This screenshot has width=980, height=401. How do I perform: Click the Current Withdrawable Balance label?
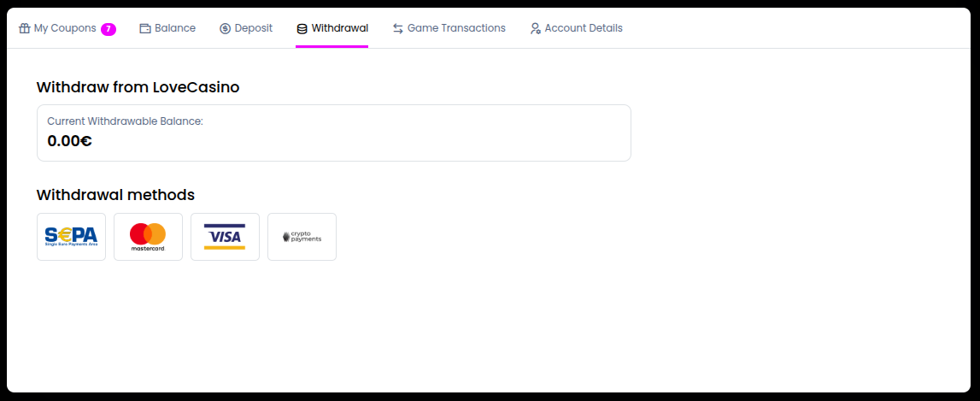(125, 121)
